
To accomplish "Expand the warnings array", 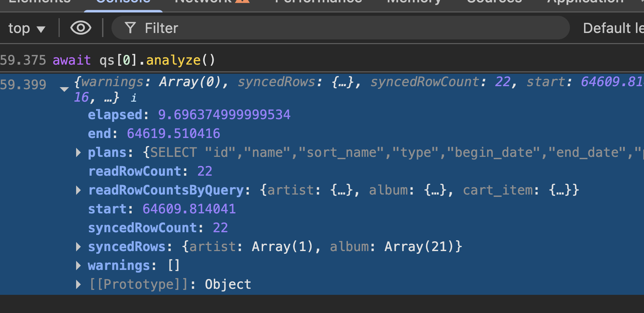I will pyautogui.click(x=78, y=265).
